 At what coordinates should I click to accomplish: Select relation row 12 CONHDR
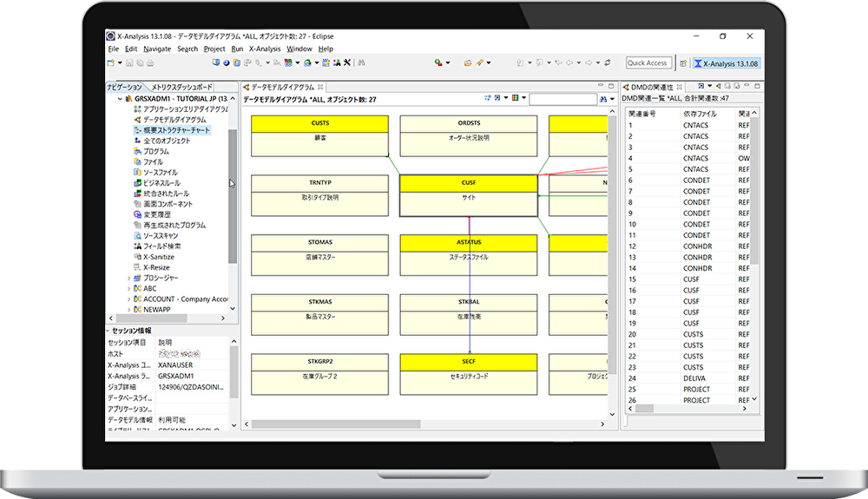click(688, 246)
